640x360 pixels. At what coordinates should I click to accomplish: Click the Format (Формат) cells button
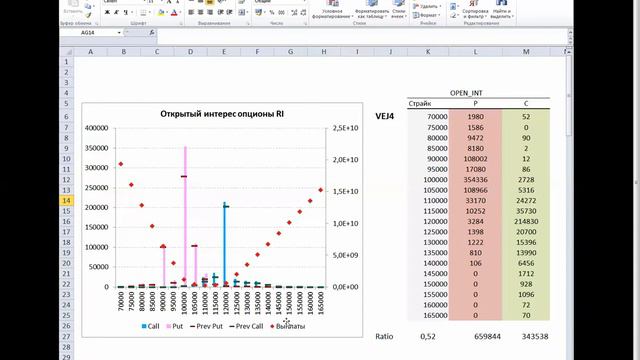pyautogui.click(x=427, y=15)
